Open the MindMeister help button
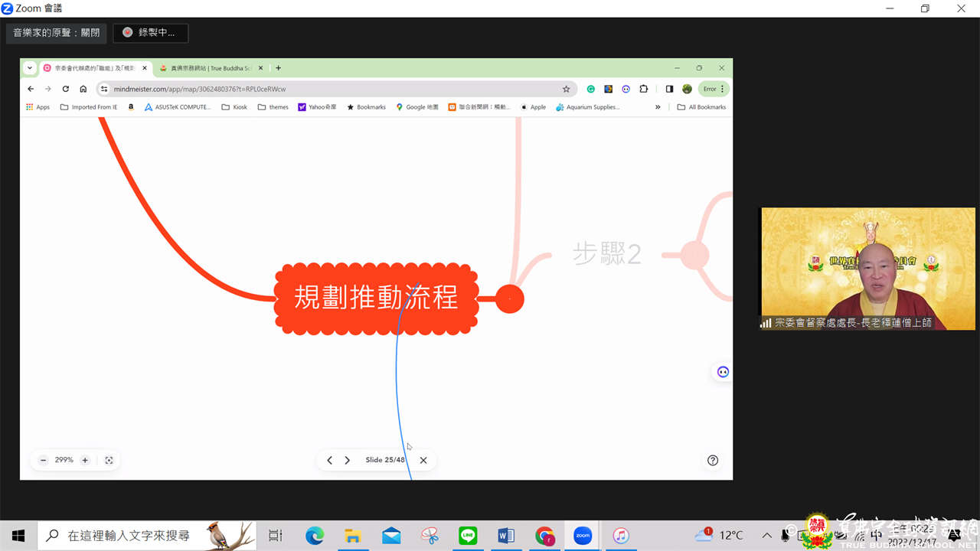Image resolution: width=980 pixels, height=551 pixels. point(713,460)
